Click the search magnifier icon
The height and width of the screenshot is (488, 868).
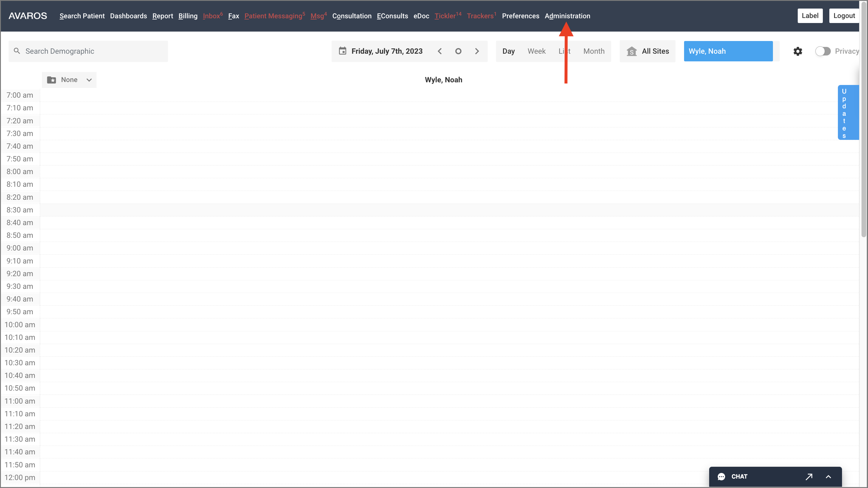coord(17,51)
